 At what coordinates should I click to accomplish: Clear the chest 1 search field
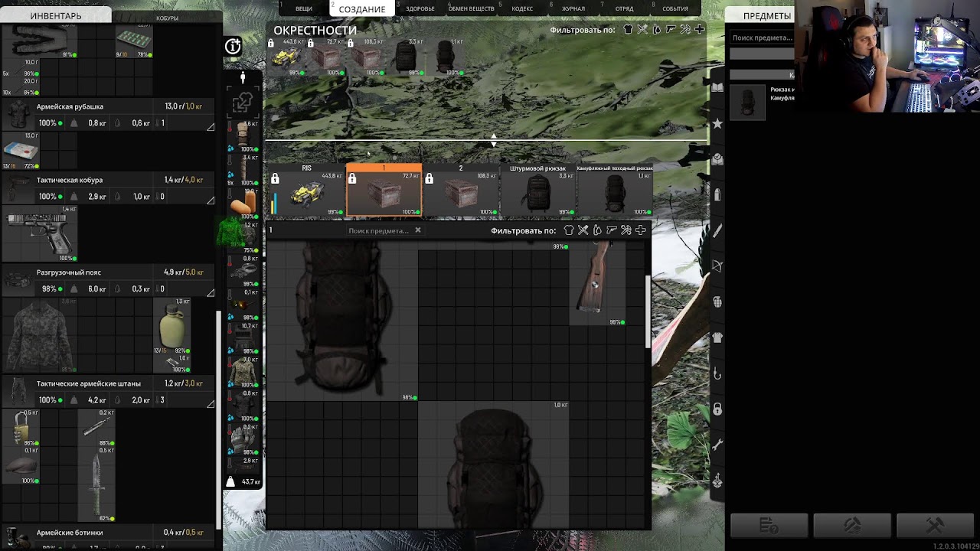[x=417, y=230]
